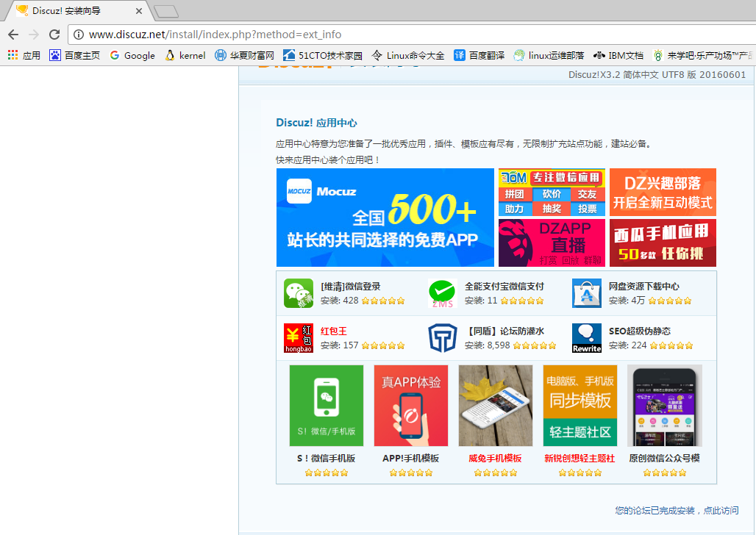This screenshot has width=756, height=535.
Task: Close the Discuz! 安装向导 tab
Action: pyautogui.click(x=139, y=10)
